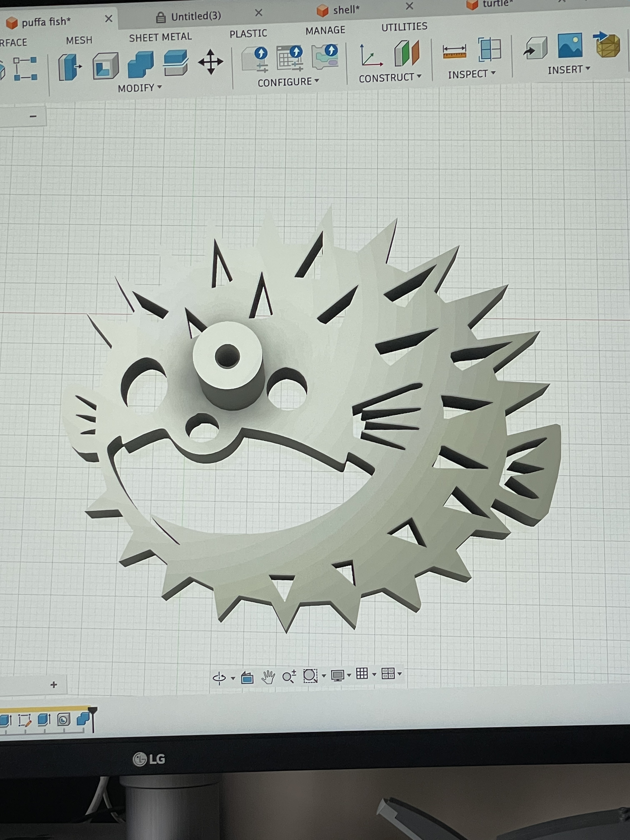630x840 pixels.
Task: Click the Look At camera icon
Action: click(247, 677)
